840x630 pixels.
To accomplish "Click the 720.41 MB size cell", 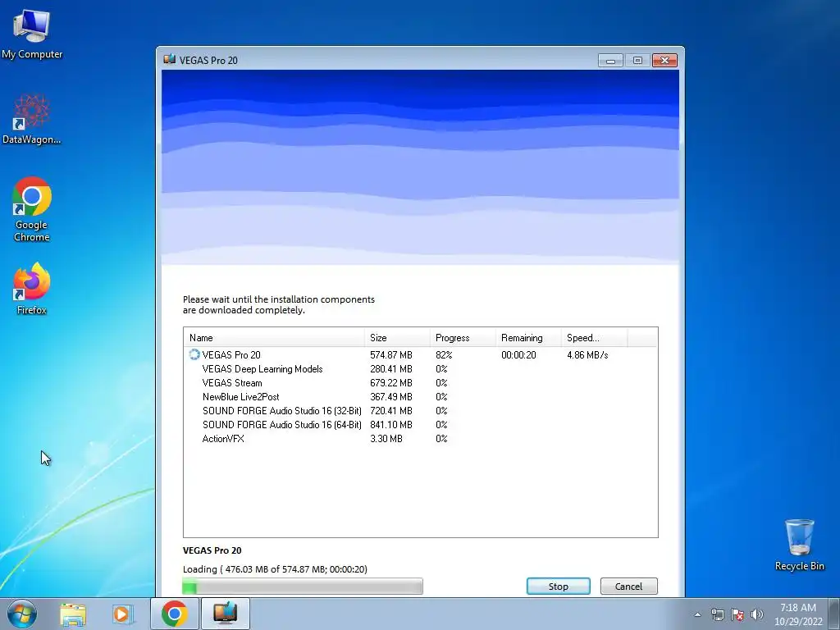I will point(391,410).
